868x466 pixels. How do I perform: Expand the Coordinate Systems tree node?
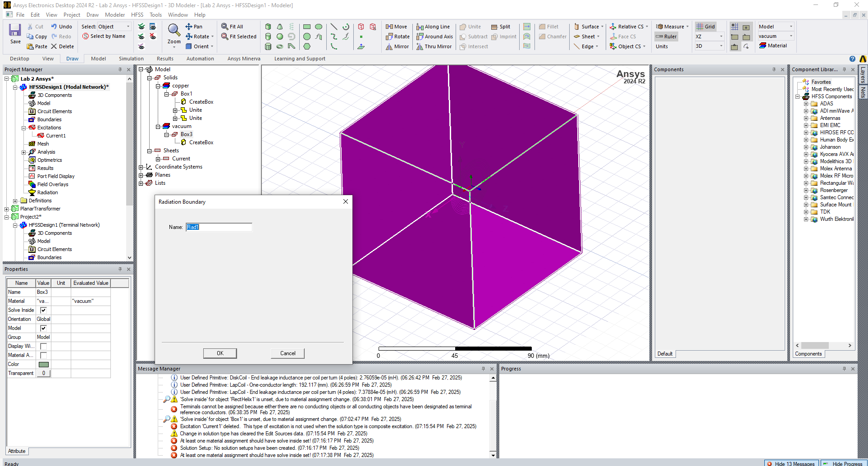pyautogui.click(x=141, y=167)
